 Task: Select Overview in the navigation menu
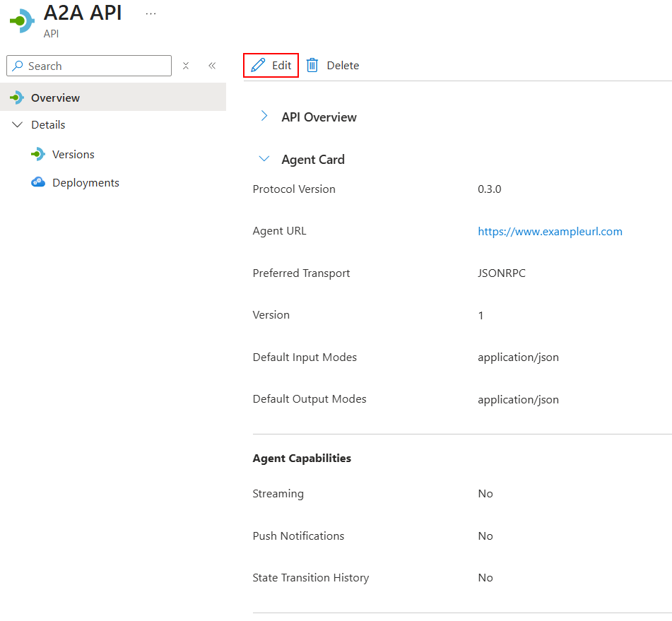coord(55,97)
